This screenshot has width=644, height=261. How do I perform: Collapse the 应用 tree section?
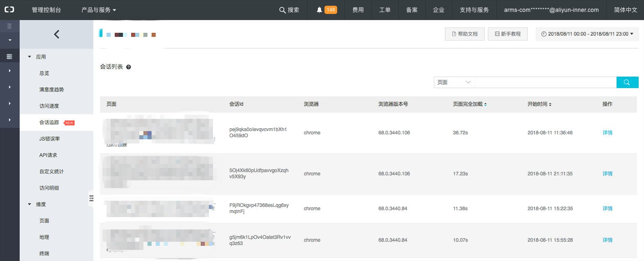tap(29, 57)
